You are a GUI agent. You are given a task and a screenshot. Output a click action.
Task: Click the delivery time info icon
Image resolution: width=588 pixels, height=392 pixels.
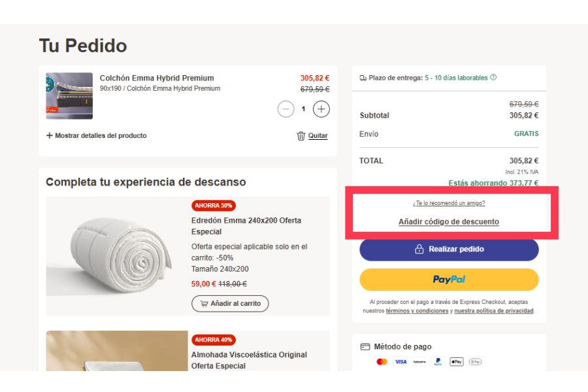click(493, 78)
